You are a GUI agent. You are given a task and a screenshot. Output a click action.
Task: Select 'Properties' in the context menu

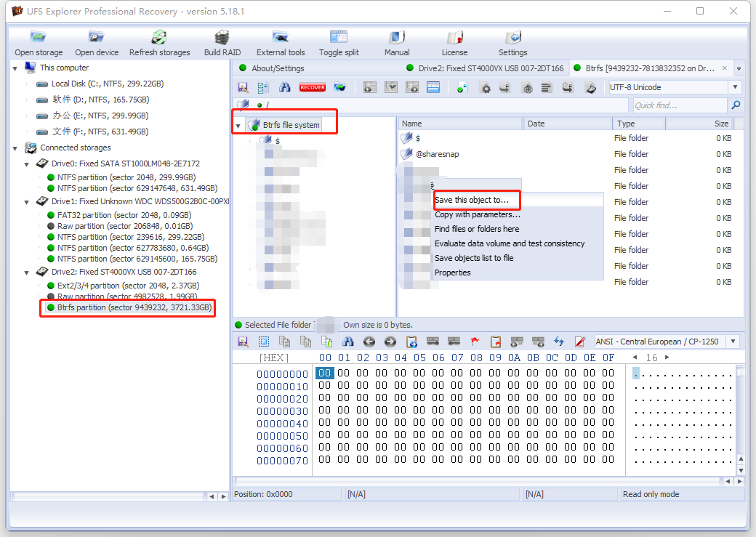pos(452,272)
